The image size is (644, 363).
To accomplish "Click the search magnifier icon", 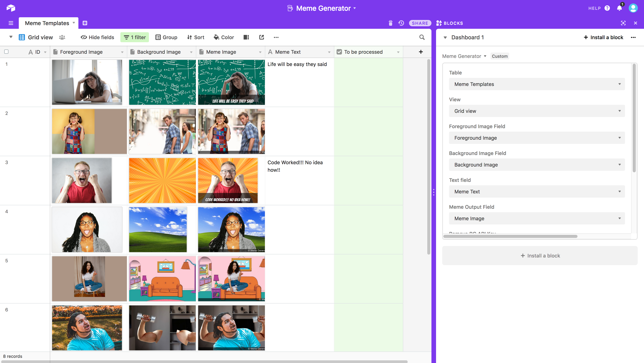I will click(422, 37).
